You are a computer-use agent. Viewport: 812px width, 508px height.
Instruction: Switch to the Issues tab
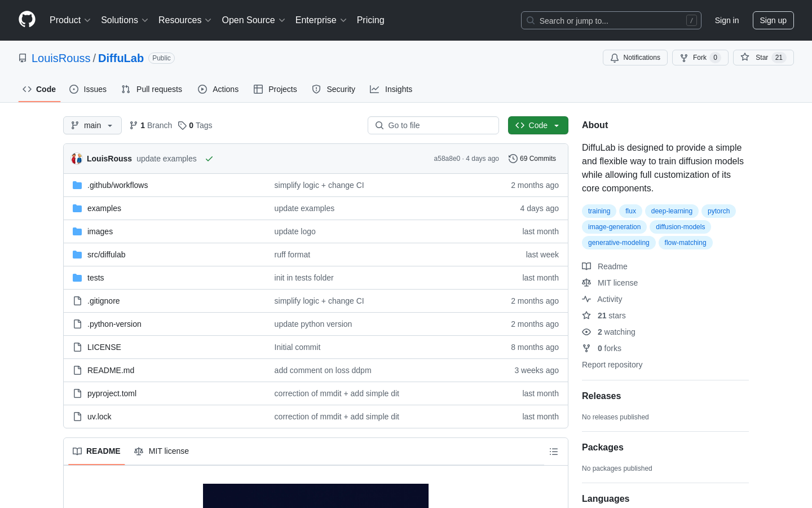click(88, 89)
